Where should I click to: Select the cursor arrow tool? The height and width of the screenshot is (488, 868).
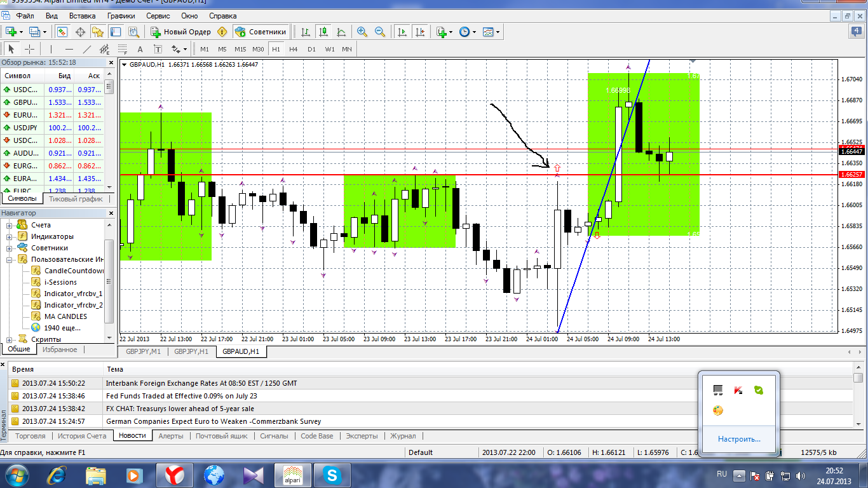coord(11,49)
